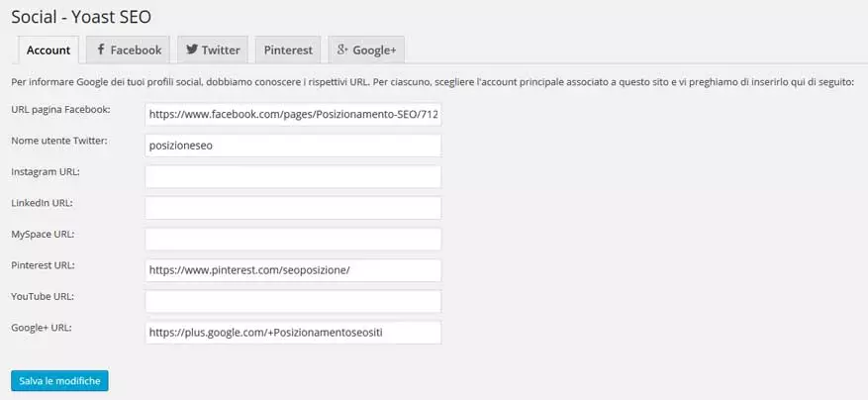
Task: Click the 'Pinterest URL:' label
Action: pyautogui.click(x=44, y=265)
